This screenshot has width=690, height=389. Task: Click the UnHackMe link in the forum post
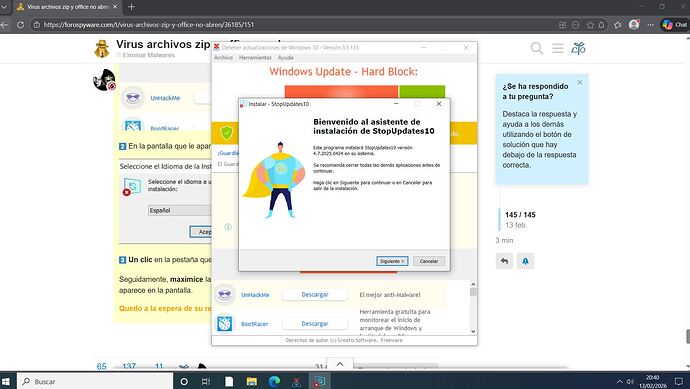click(x=165, y=98)
